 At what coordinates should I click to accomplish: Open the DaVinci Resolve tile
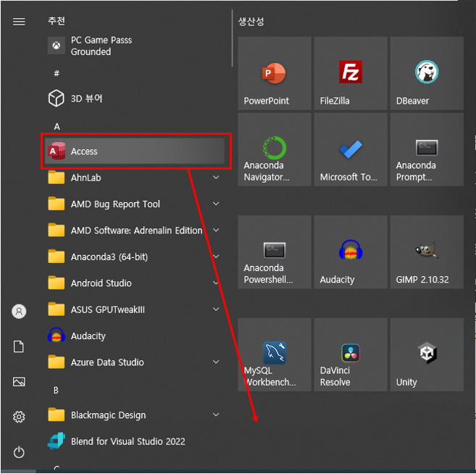[x=351, y=354]
